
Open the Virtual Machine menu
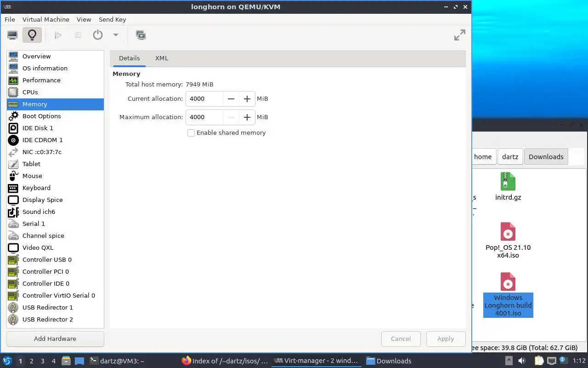pos(46,19)
